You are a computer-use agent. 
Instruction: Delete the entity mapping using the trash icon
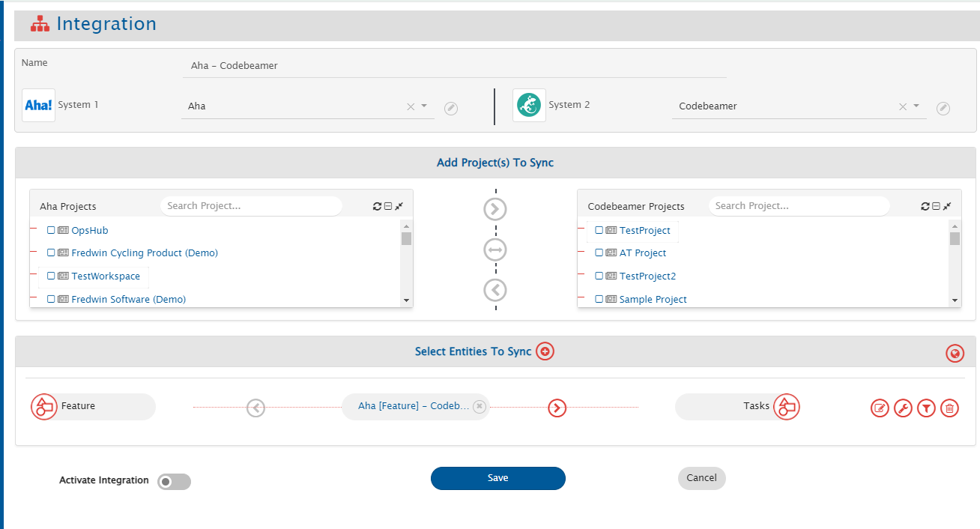tap(949, 408)
